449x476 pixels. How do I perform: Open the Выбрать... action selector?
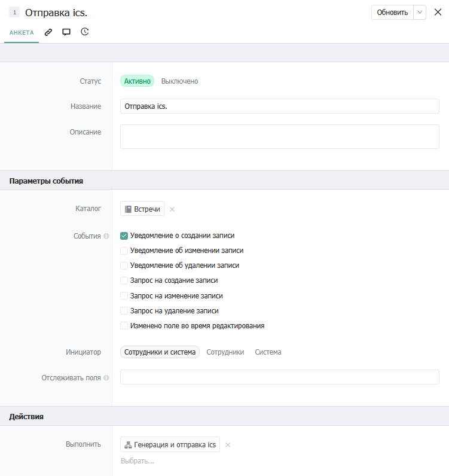click(138, 461)
